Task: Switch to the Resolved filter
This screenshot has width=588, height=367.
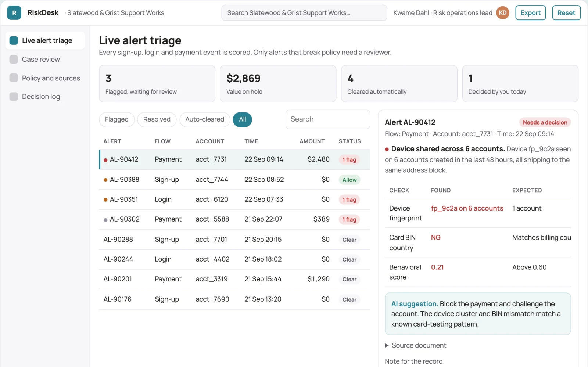Action: click(x=157, y=119)
